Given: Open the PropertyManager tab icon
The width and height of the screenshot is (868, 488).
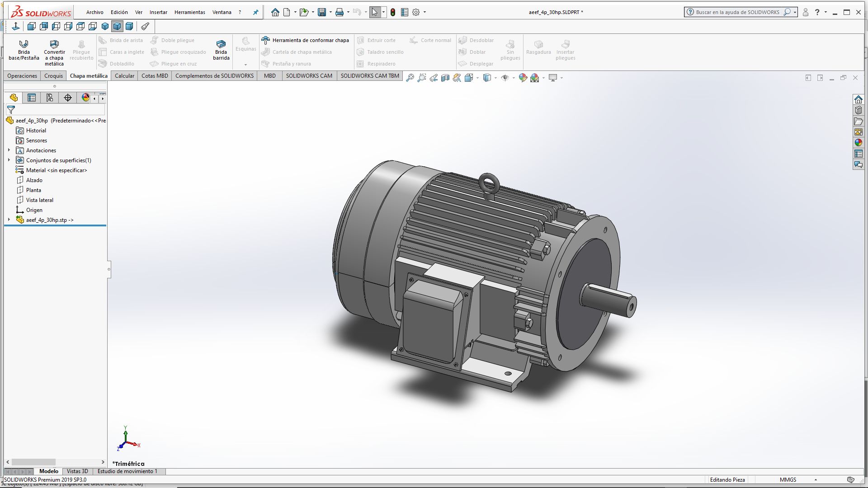Looking at the screenshot, I should [x=32, y=98].
